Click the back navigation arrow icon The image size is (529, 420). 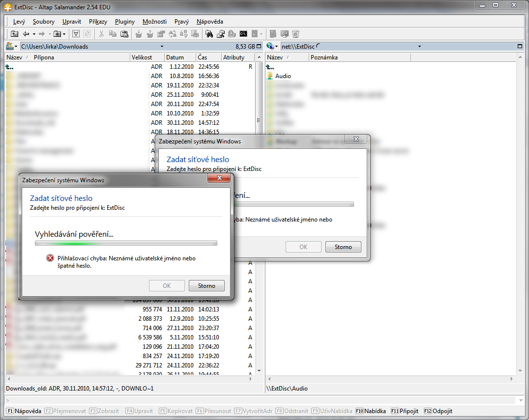tap(26, 34)
